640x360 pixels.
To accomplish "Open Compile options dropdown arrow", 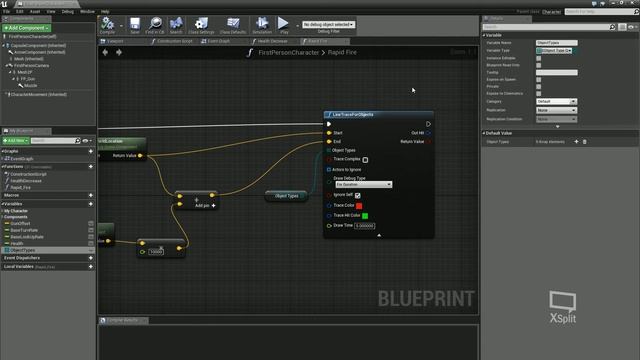I will (121, 26).
